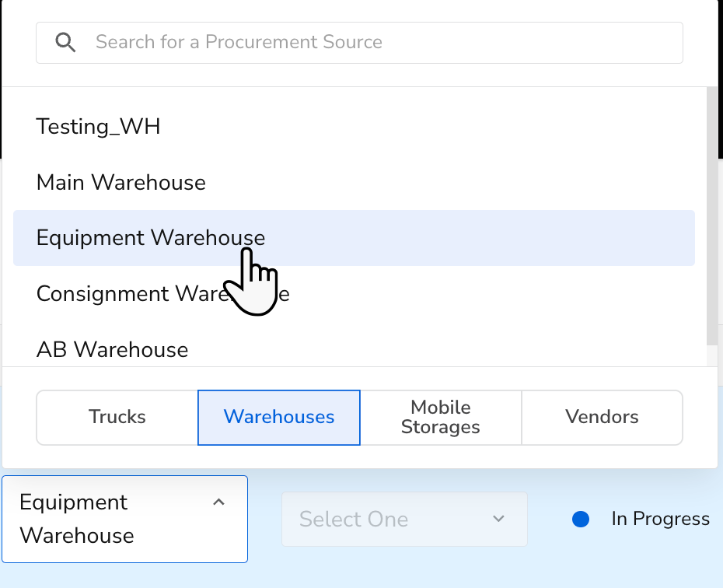Select Testing_WH from the list
The width and height of the screenshot is (723, 588).
point(98,126)
